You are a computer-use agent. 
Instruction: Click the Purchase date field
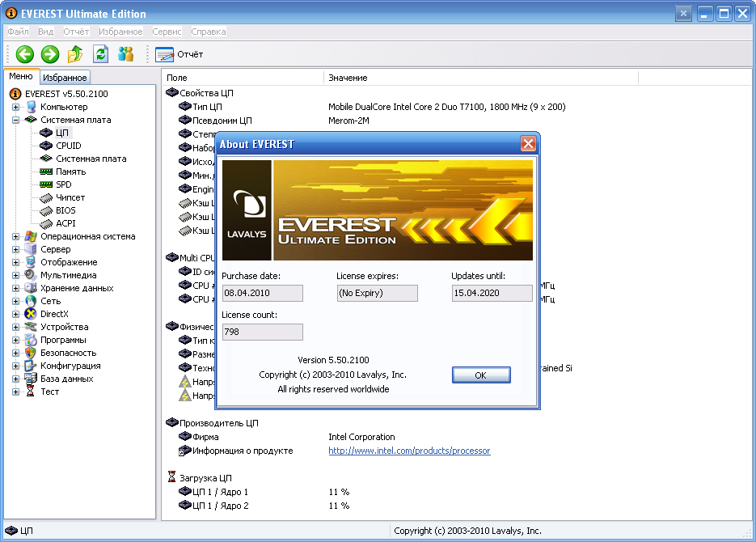[x=262, y=293]
